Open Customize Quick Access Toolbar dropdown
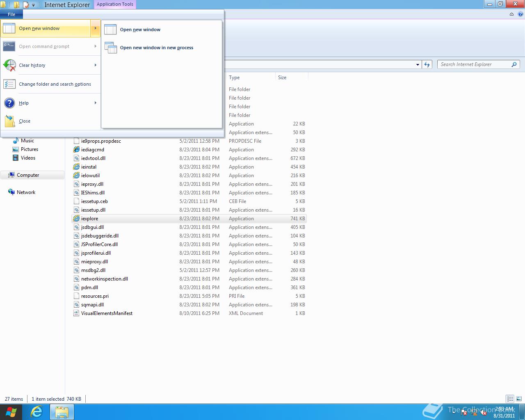Viewport: 525px width, 420px height. point(34,5)
